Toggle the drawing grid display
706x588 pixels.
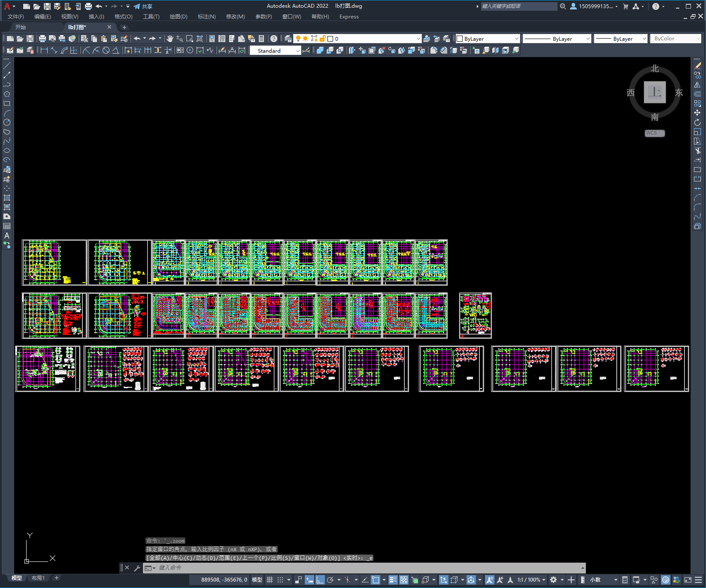[270, 580]
